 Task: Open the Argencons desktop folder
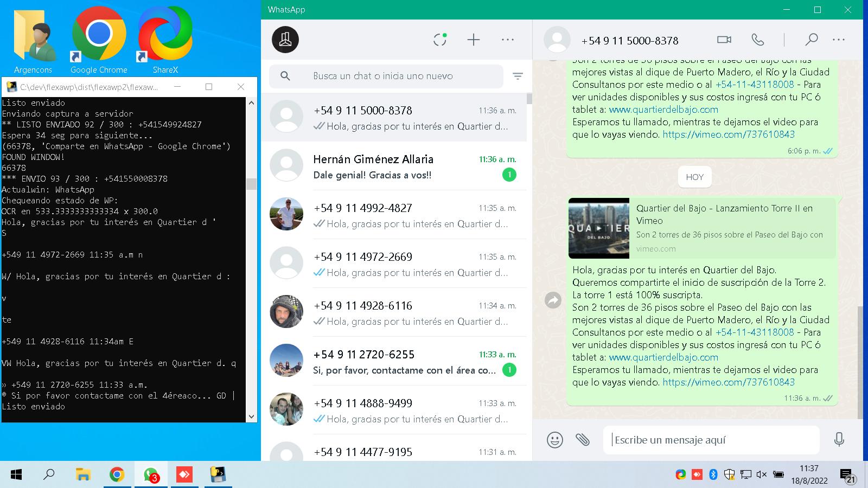pyautogui.click(x=33, y=41)
